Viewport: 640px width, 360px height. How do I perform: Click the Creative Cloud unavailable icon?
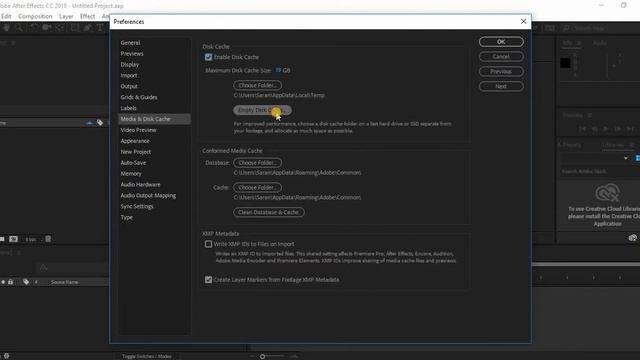pos(607,193)
